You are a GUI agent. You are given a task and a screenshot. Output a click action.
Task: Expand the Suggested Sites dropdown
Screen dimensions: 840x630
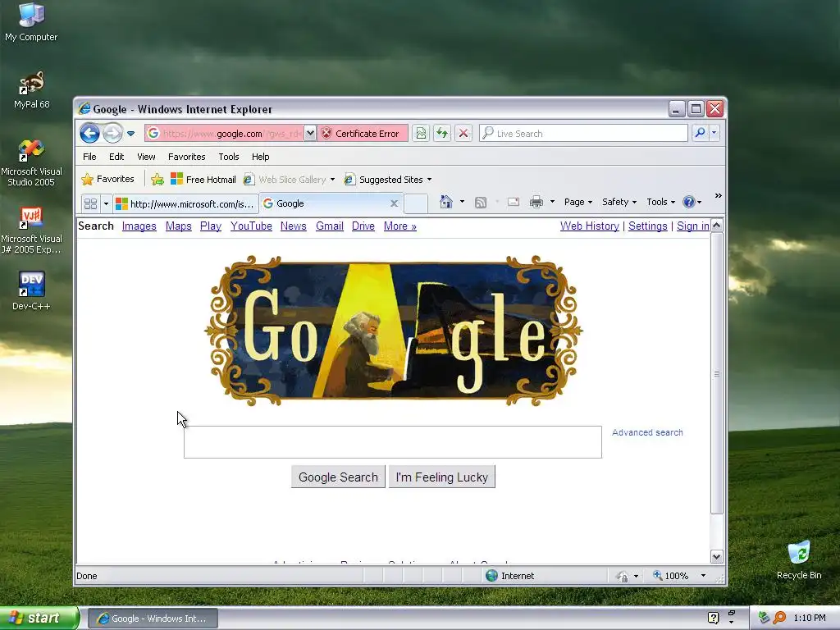click(429, 180)
